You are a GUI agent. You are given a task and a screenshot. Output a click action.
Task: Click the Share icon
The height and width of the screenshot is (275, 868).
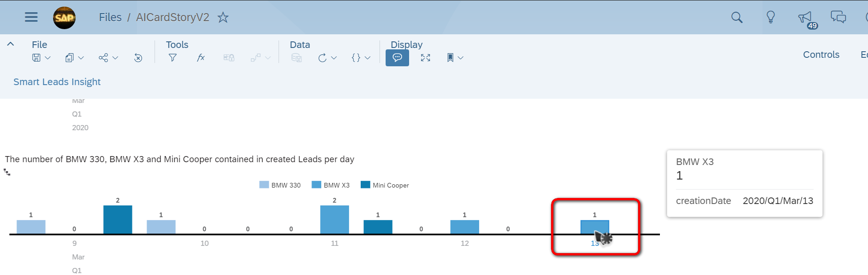(103, 58)
